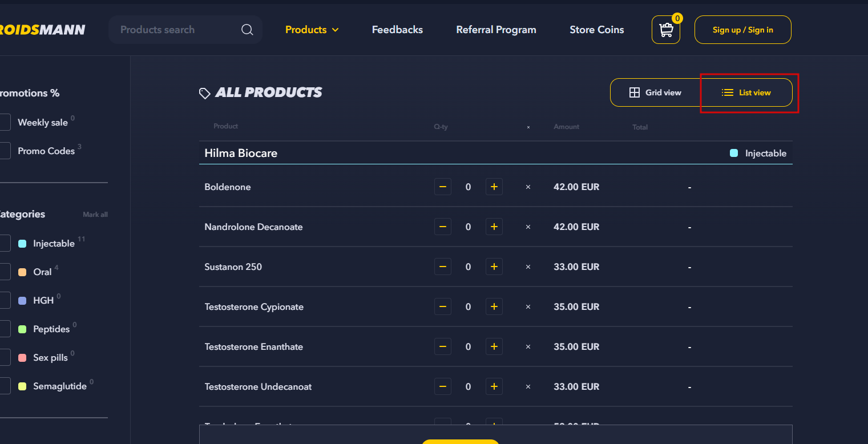Click Mark all categories link
Screen dimensions: 868x444
pyautogui.click(x=95, y=215)
